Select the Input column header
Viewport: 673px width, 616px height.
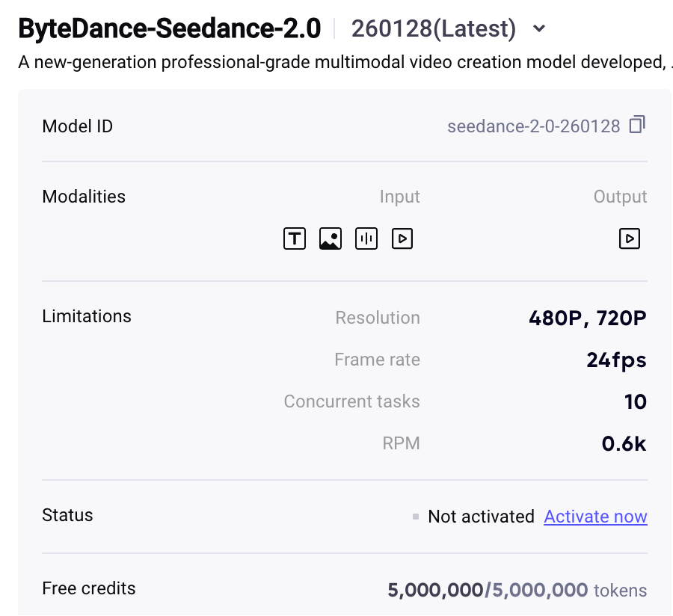point(399,197)
